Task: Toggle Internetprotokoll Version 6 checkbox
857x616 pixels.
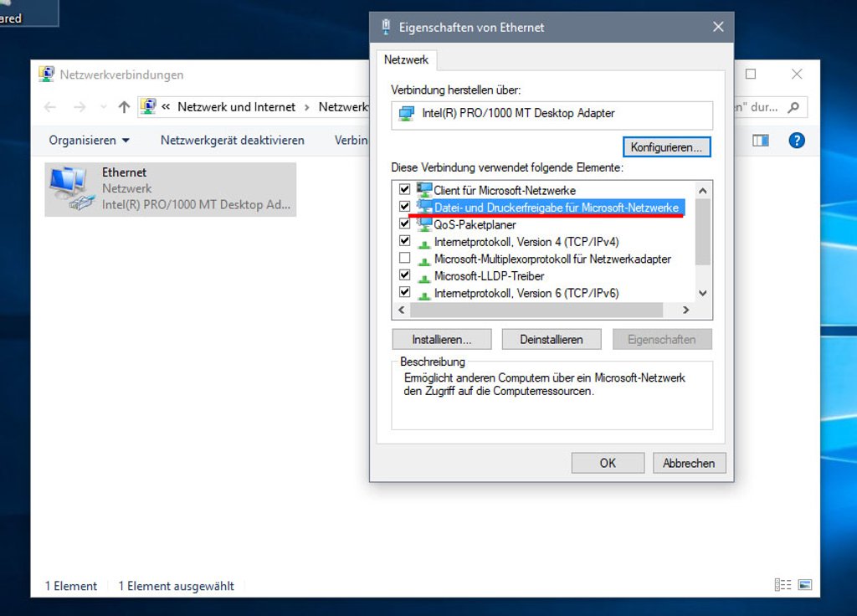Action: click(404, 292)
